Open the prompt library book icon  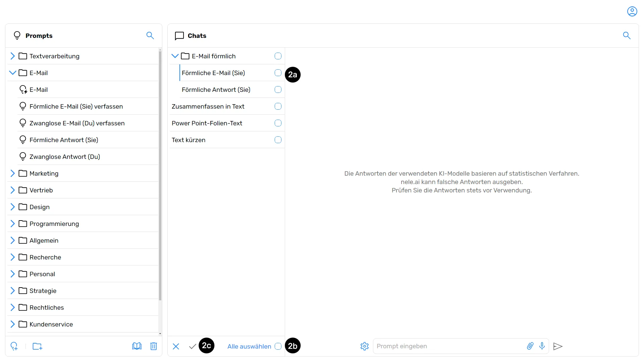tap(137, 346)
